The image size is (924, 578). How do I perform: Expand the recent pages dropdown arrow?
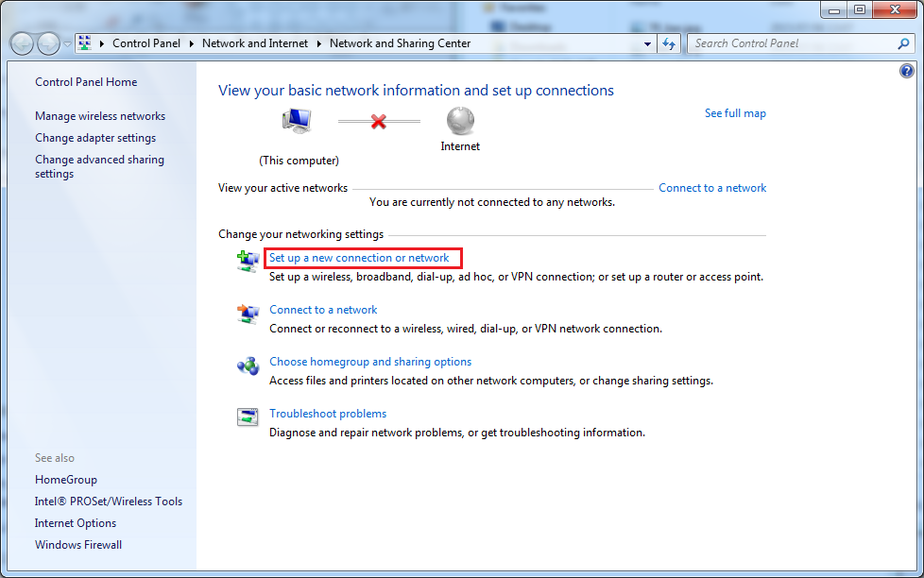point(67,43)
